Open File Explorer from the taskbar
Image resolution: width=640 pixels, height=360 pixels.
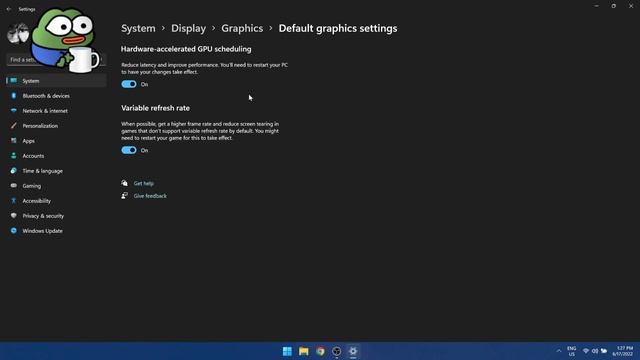pyautogui.click(x=304, y=351)
